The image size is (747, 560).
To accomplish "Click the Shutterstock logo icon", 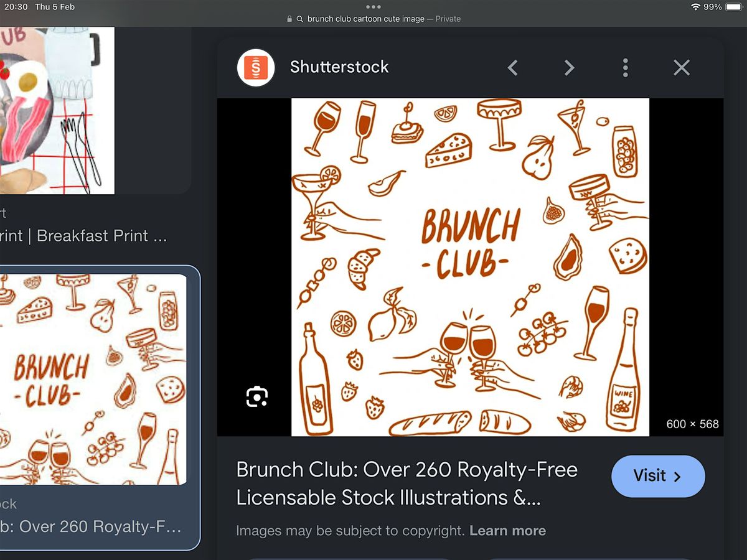I will (256, 67).
